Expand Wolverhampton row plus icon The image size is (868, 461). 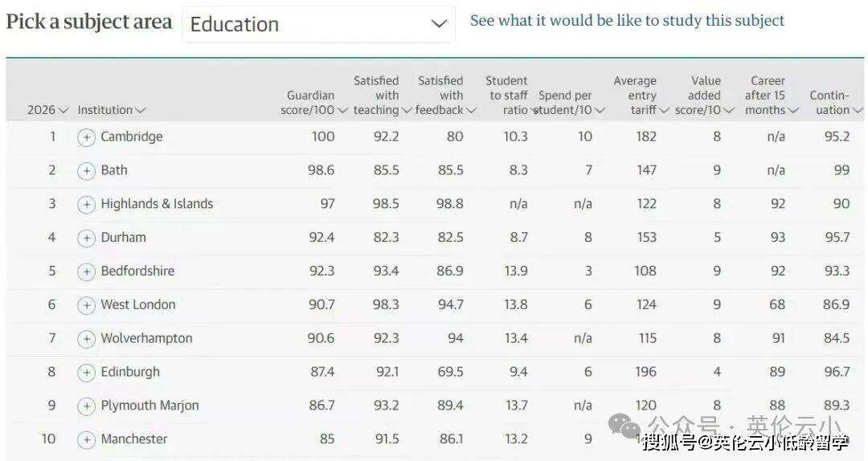click(x=86, y=340)
